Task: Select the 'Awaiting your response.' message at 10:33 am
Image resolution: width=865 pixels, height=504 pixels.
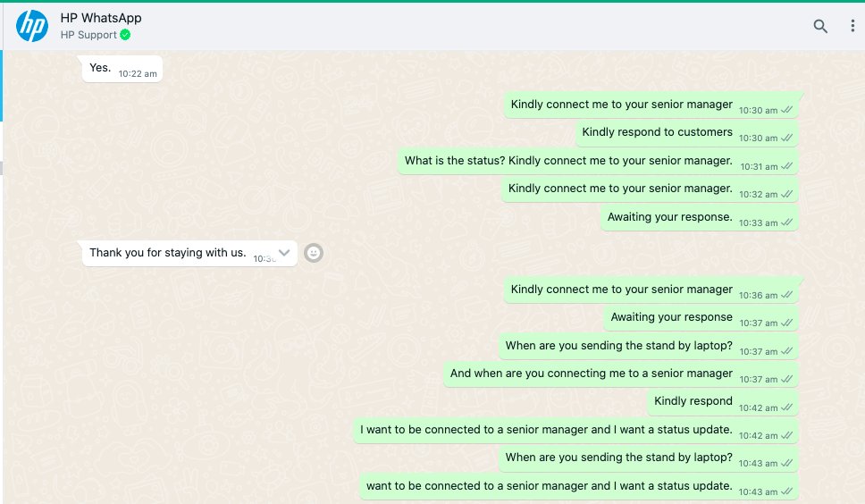Action: (700, 217)
